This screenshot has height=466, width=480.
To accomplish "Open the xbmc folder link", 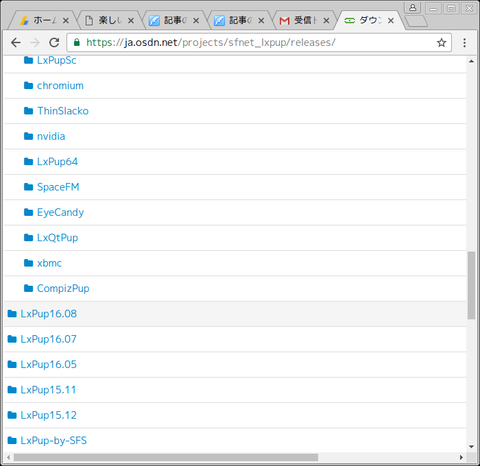I will tap(49, 263).
